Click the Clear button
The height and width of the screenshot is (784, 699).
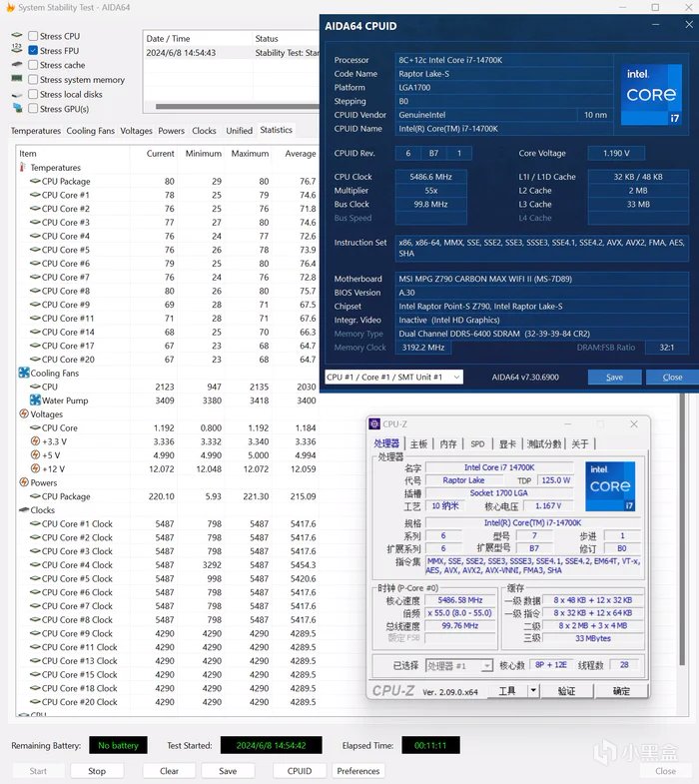click(169, 771)
